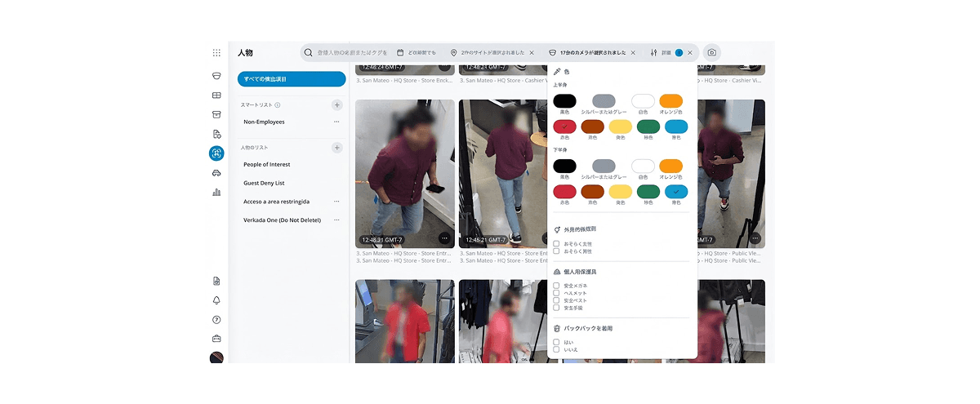This screenshot has width=980, height=404.
Task: Check the backpack はい checkbox
Action: pos(556,342)
